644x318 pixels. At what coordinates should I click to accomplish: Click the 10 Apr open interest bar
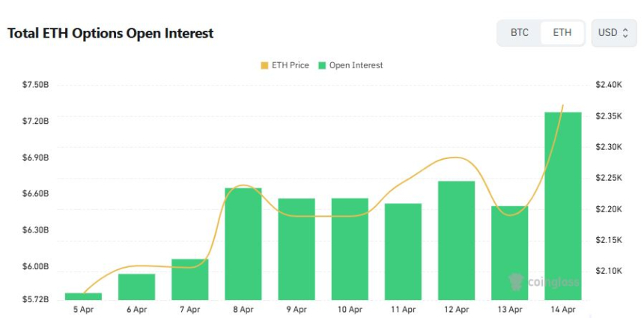[x=350, y=249]
